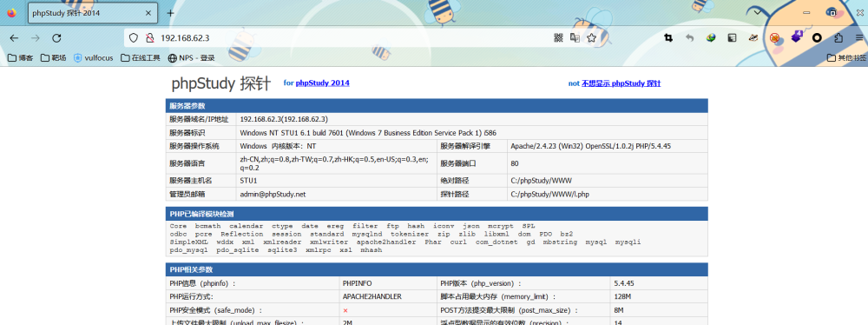This screenshot has width=868, height=325.
Task: Click the phpStudy 探针 page heading
Action: (x=220, y=83)
